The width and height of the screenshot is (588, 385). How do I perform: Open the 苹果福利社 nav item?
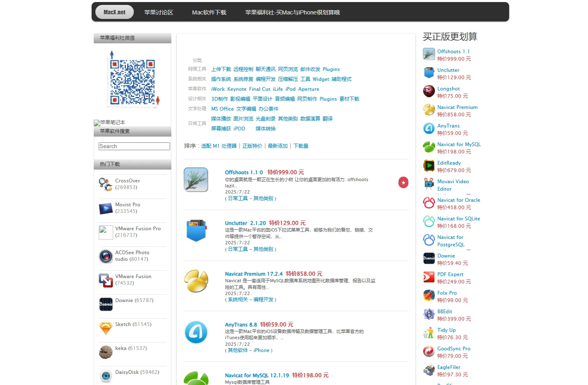pyautogui.click(x=292, y=12)
